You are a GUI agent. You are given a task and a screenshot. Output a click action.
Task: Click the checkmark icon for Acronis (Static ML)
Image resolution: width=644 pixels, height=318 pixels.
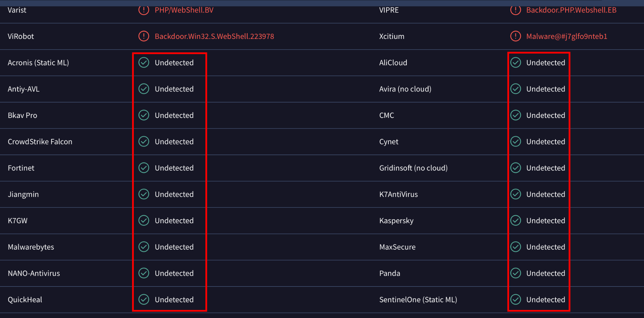(144, 63)
